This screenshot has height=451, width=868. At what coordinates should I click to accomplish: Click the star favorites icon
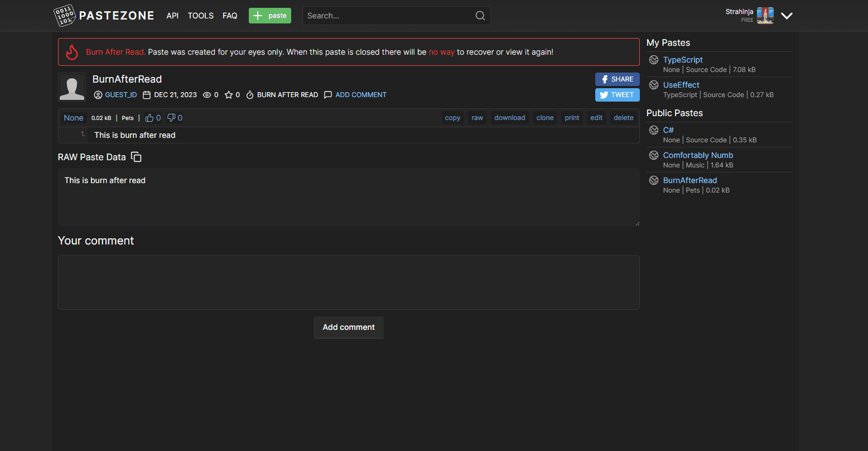point(228,95)
